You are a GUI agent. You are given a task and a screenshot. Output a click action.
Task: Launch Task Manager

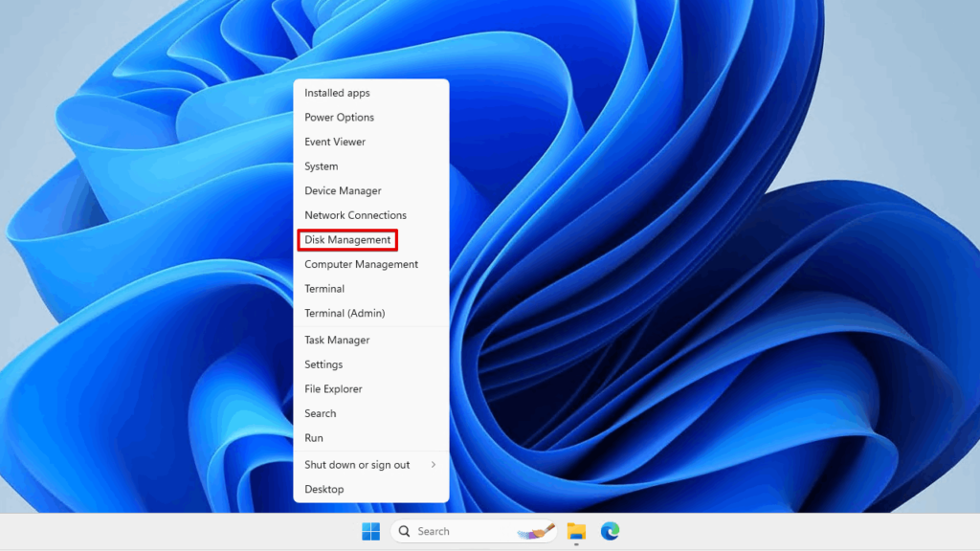click(371, 340)
